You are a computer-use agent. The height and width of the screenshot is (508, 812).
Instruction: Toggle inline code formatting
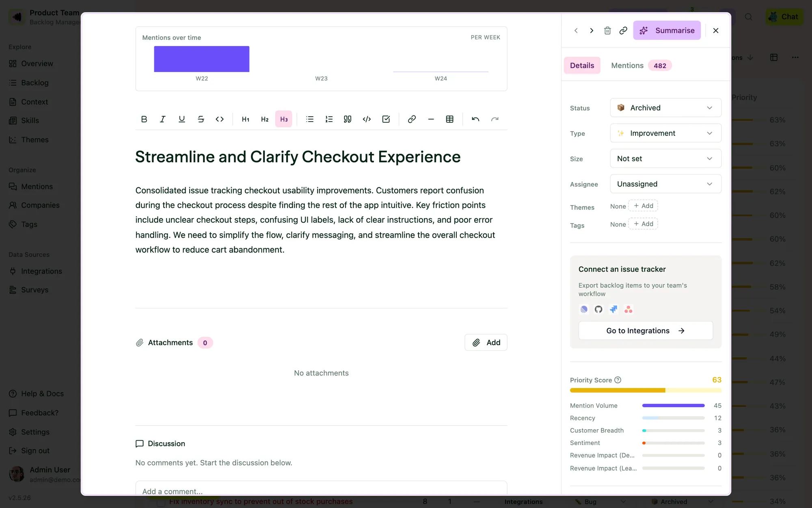pos(220,119)
